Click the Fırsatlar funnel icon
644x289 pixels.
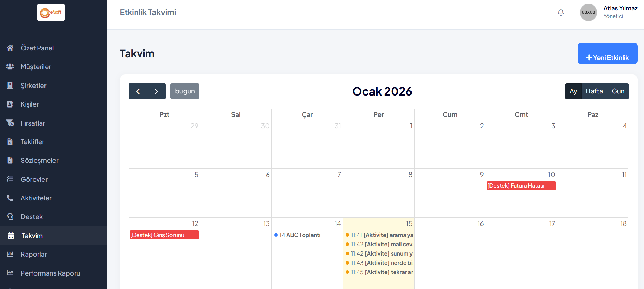tap(10, 123)
